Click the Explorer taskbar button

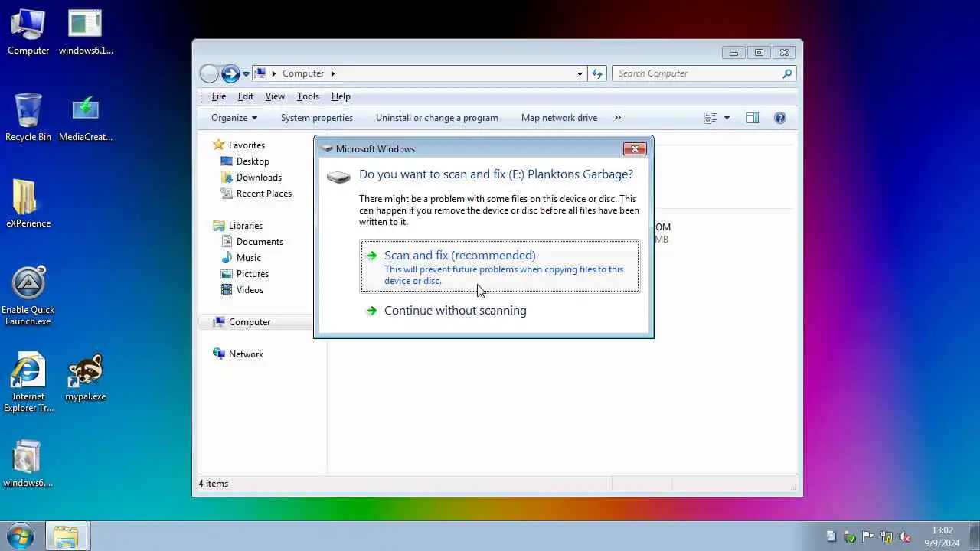tap(67, 536)
